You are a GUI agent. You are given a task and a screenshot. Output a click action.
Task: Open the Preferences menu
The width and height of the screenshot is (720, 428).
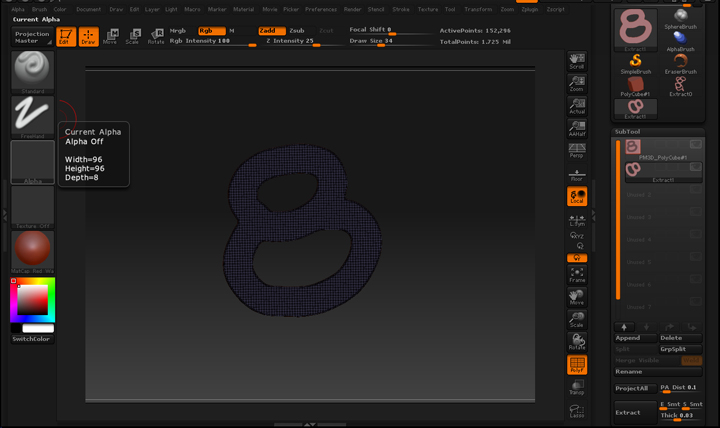point(321,9)
